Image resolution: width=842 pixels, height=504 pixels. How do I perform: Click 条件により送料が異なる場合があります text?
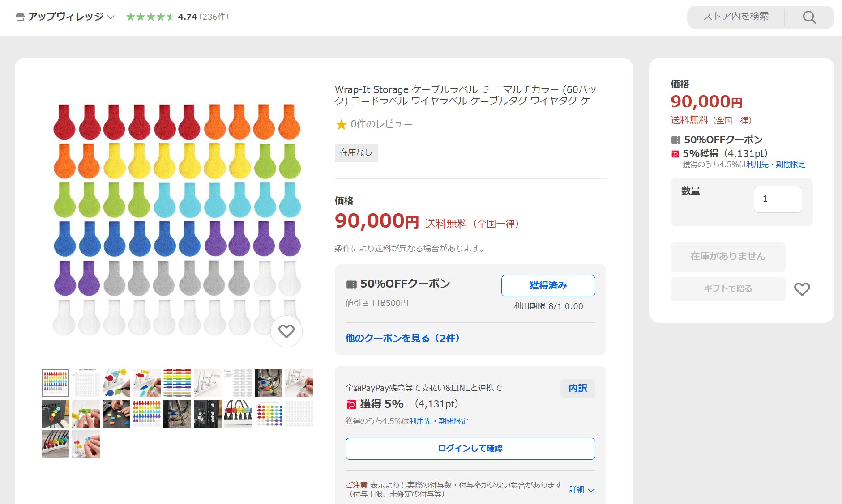point(410,248)
